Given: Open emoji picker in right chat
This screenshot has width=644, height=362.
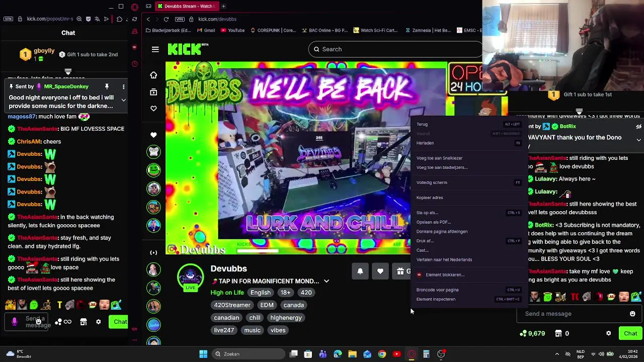Looking at the screenshot, I should tap(632, 314).
